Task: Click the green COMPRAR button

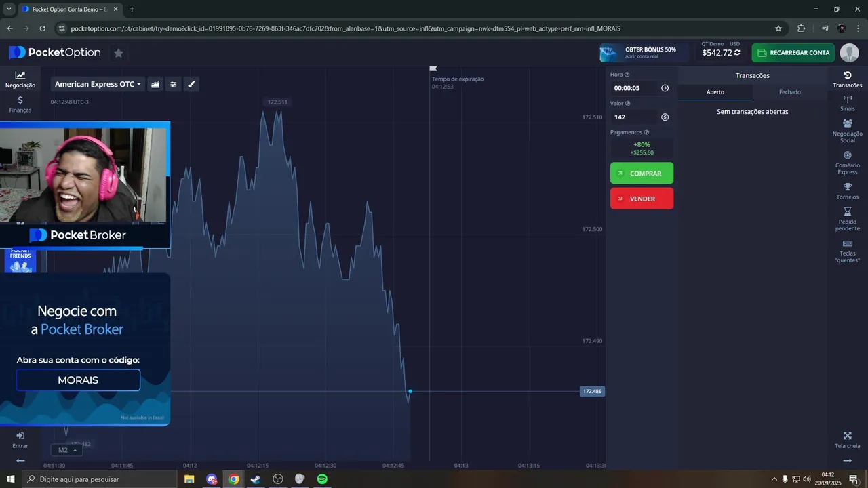Action: coord(642,174)
